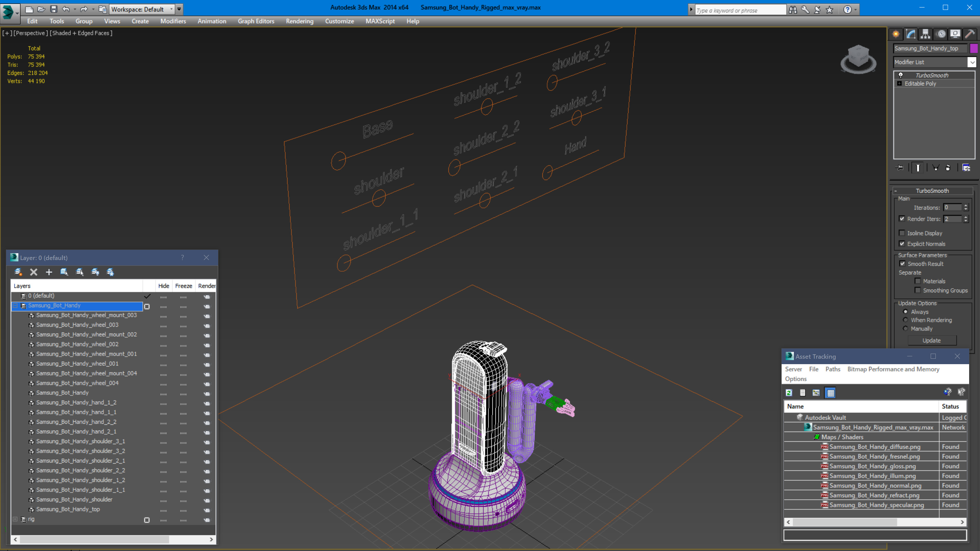Toggle Explicit Normals checkbox
The width and height of the screenshot is (980, 551).
(902, 244)
